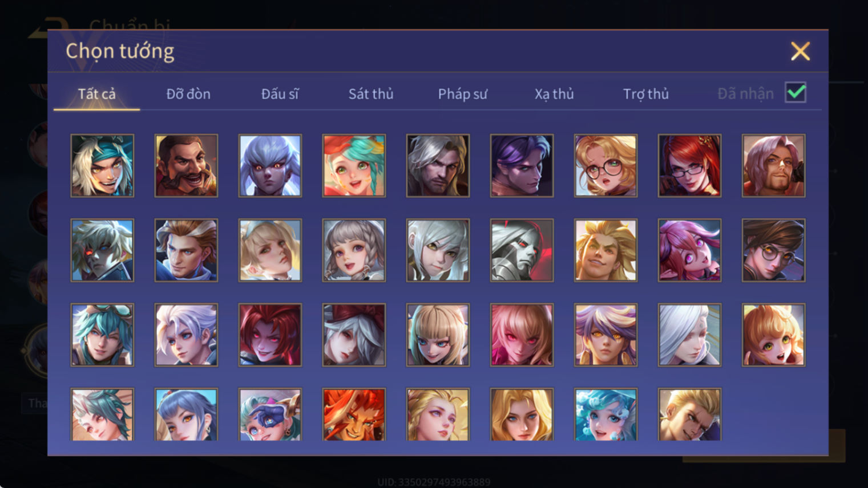868x488 pixels.
Task: Choose the silver armored helmet hero
Action: click(522, 250)
